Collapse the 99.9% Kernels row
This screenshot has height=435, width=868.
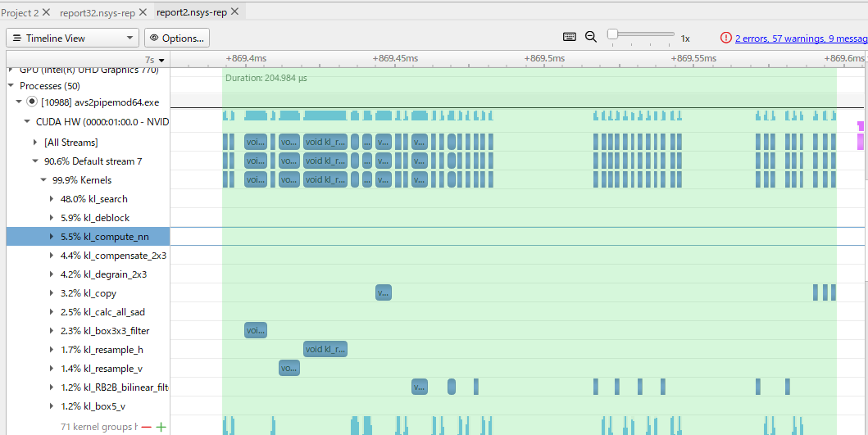(x=43, y=180)
